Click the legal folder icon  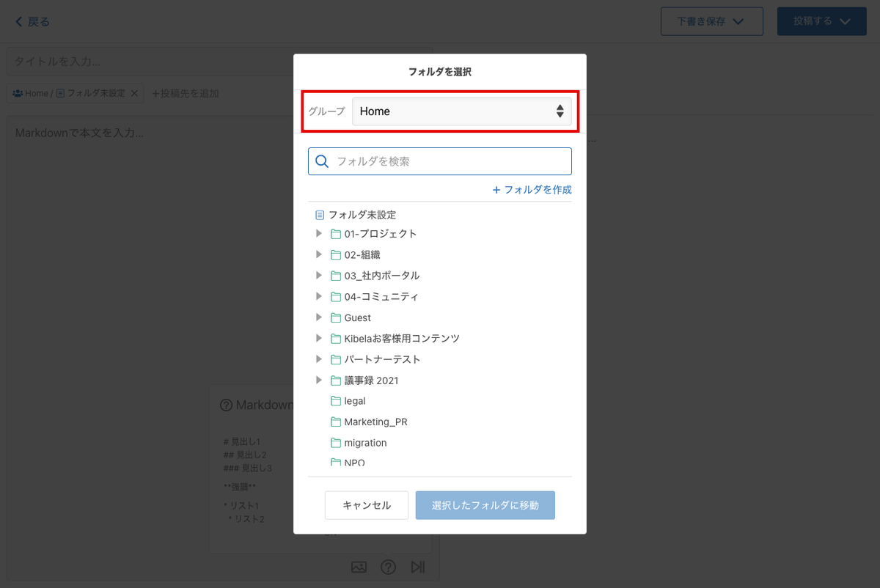(336, 401)
